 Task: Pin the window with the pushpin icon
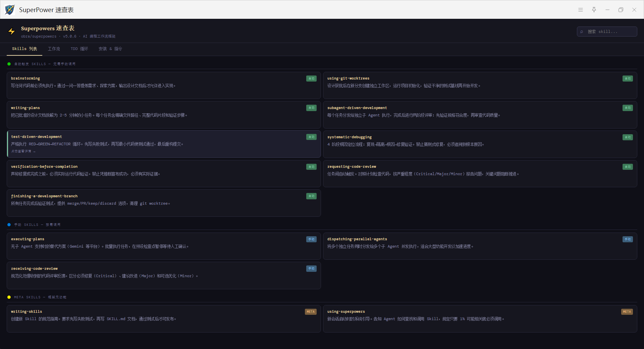coord(594,10)
